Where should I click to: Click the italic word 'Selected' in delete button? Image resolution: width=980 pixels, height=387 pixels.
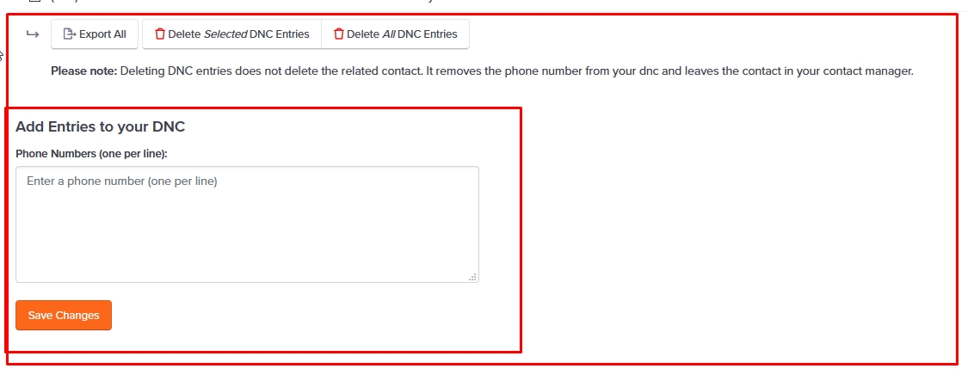[x=225, y=34]
